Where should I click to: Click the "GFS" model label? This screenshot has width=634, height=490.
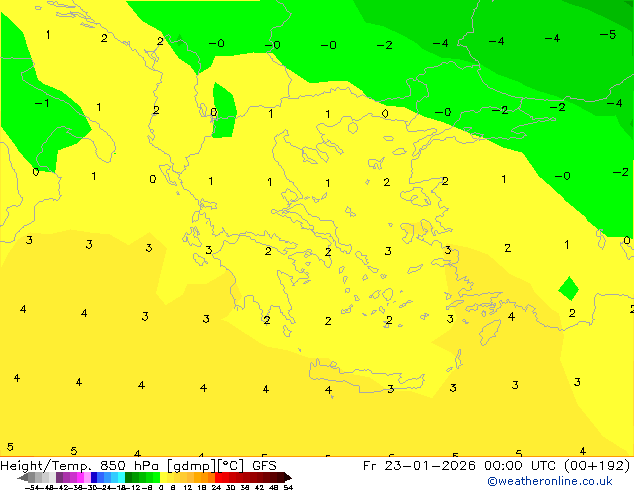click(264, 465)
